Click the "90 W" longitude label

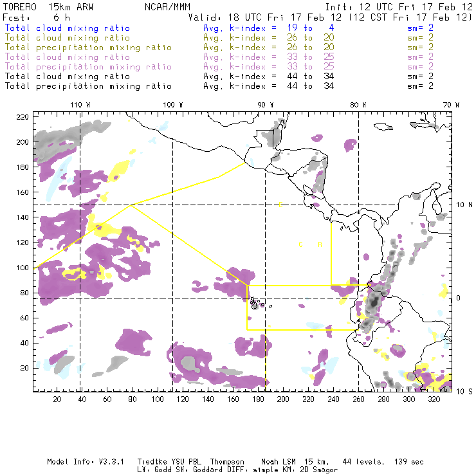266,105
